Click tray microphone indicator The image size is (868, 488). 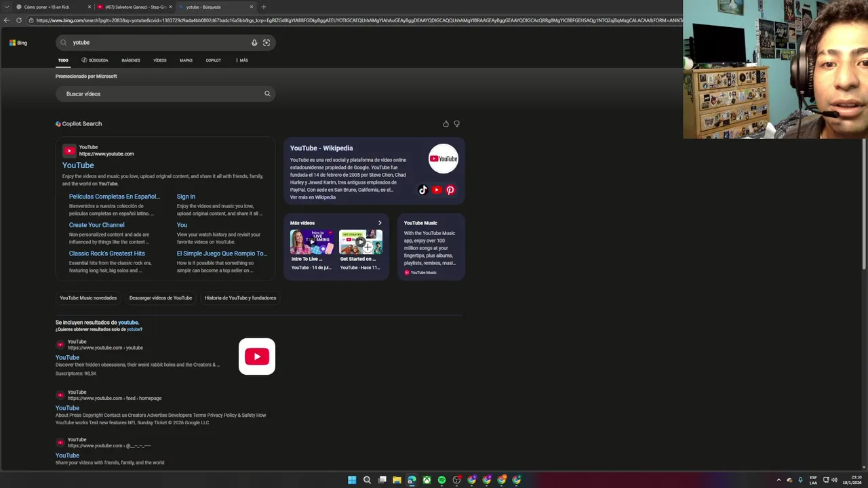tap(801, 480)
